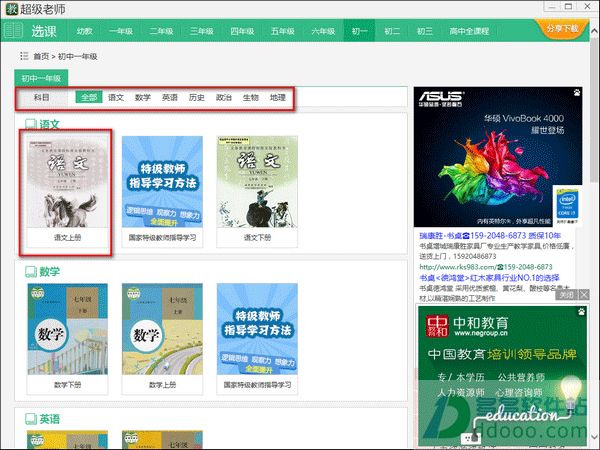Select the 全部 subject filter
600x450 pixels.
point(89,97)
